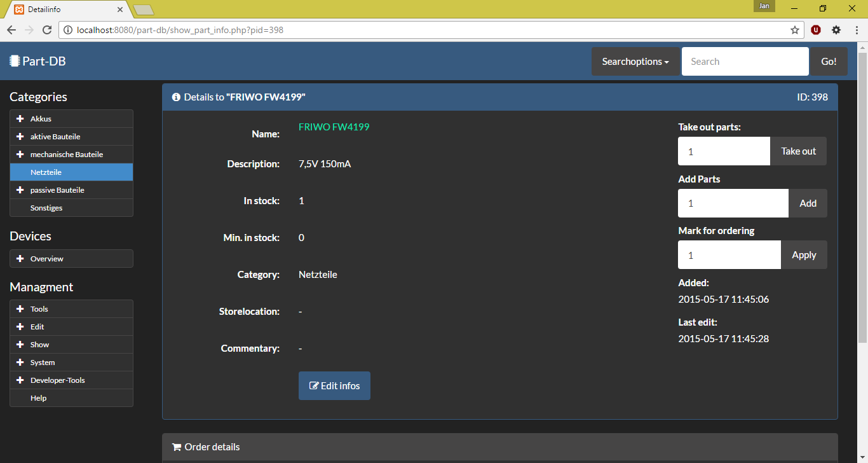Expand the aktive Bauteile plus icon
The height and width of the screenshot is (463, 868).
[20, 137]
